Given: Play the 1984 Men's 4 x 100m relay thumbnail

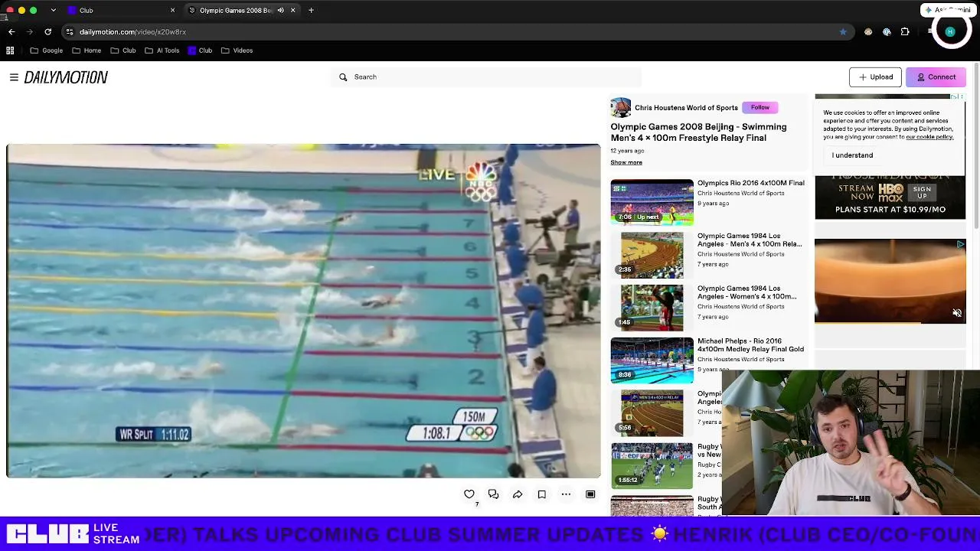Looking at the screenshot, I should (652, 256).
